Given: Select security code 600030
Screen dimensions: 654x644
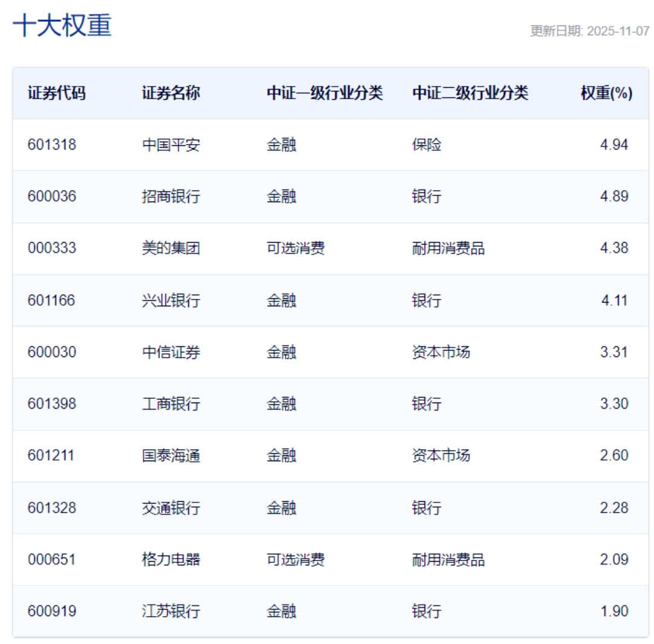Looking at the screenshot, I should tap(52, 352).
